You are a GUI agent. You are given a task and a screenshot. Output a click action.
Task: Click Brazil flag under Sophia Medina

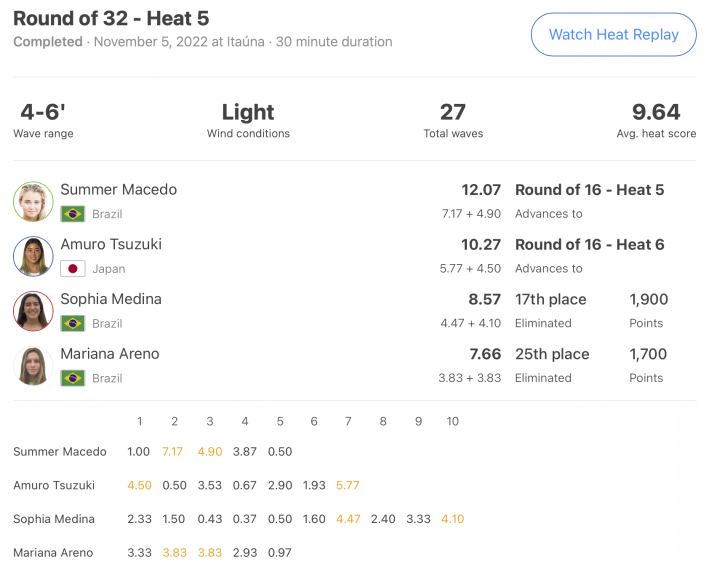(x=73, y=323)
